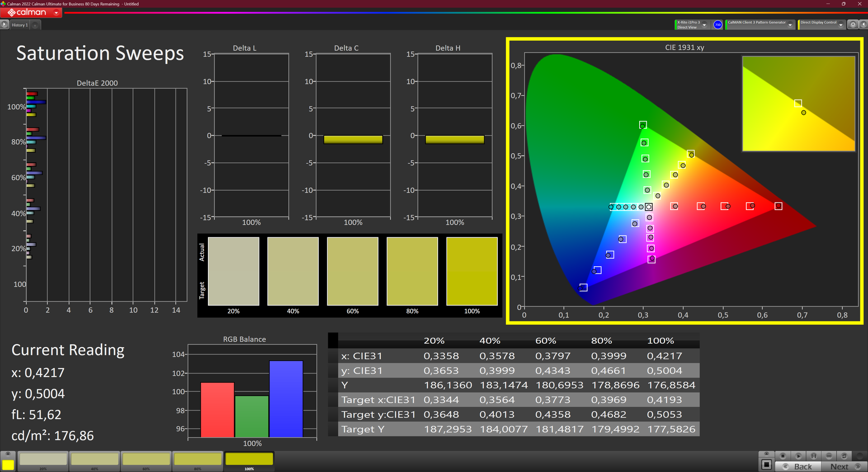Click the Saturation Sweeps page title
868x472 pixels.
click(x=100, y=53)
